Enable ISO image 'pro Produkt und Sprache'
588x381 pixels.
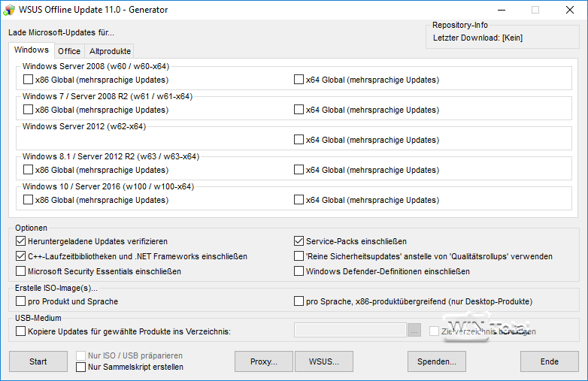[x=20, y=301]
